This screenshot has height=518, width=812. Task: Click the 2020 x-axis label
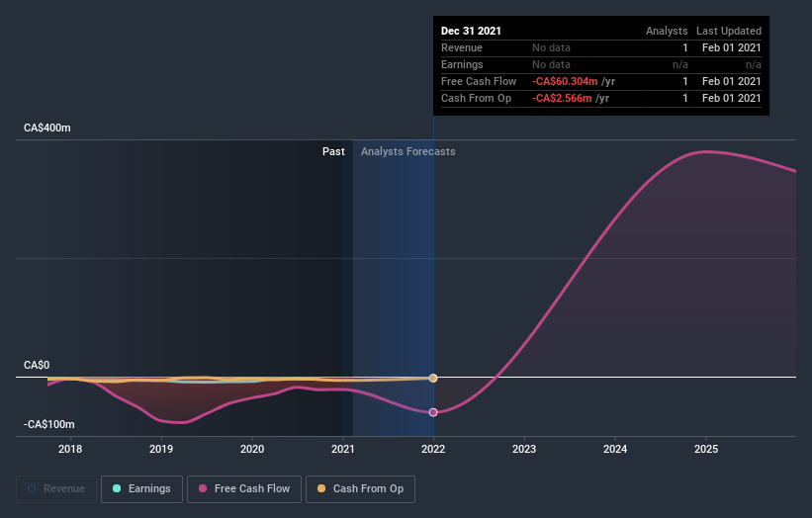point(252,449)
